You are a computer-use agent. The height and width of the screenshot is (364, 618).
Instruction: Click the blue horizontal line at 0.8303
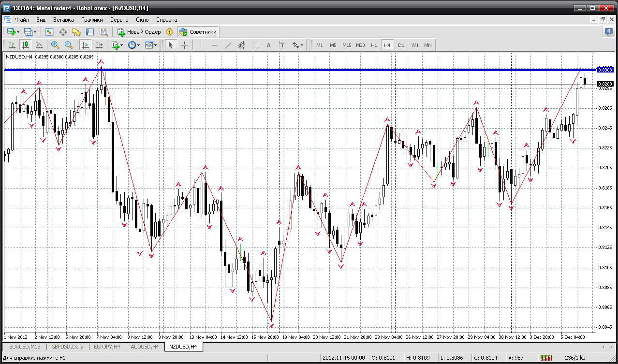(300, 70)
